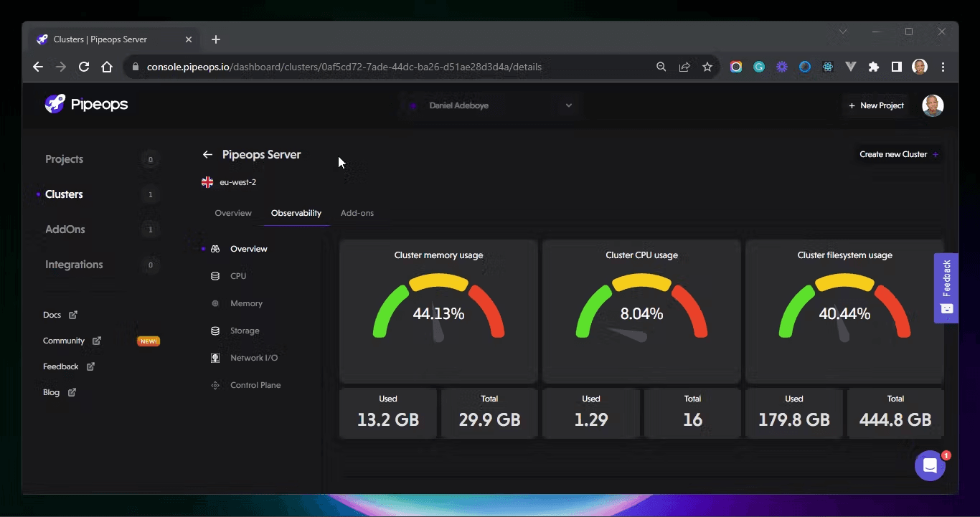Click the browser address bar URL
Image resolution: width=980 pixels, height=517 pixels.
pos(344,67)
